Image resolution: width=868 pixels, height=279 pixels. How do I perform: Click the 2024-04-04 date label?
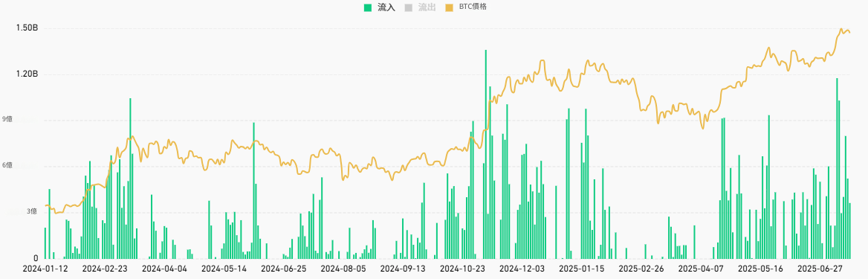coord(163,269)
